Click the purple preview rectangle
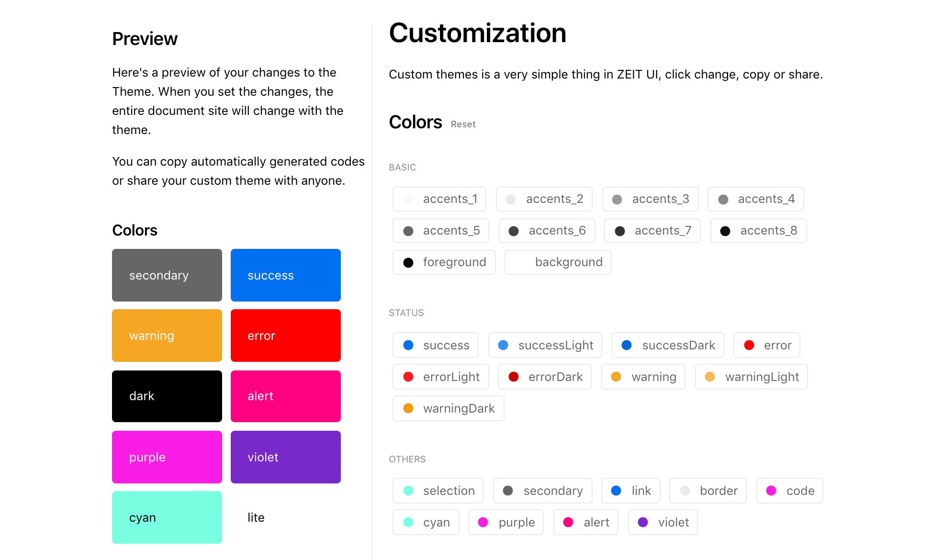Image resolution: width=944 pixels, height=560 pixels. pos(167,457)
